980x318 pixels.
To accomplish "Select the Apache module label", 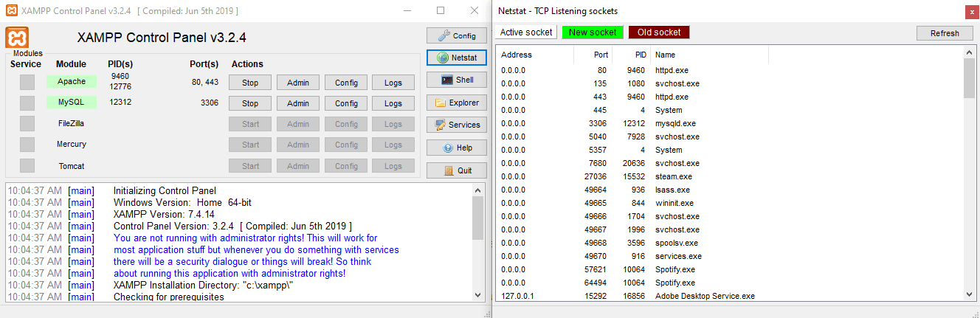I will [x=72, y=81].
